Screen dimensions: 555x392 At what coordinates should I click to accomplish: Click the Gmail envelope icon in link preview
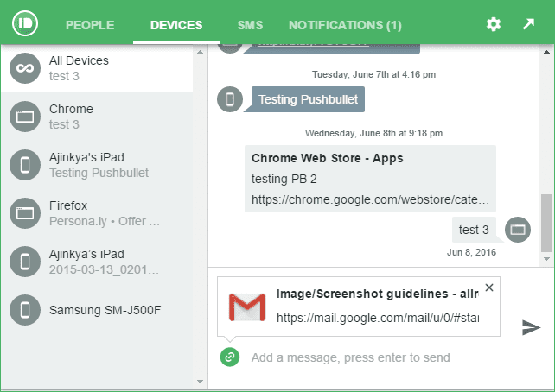(247, 307)
